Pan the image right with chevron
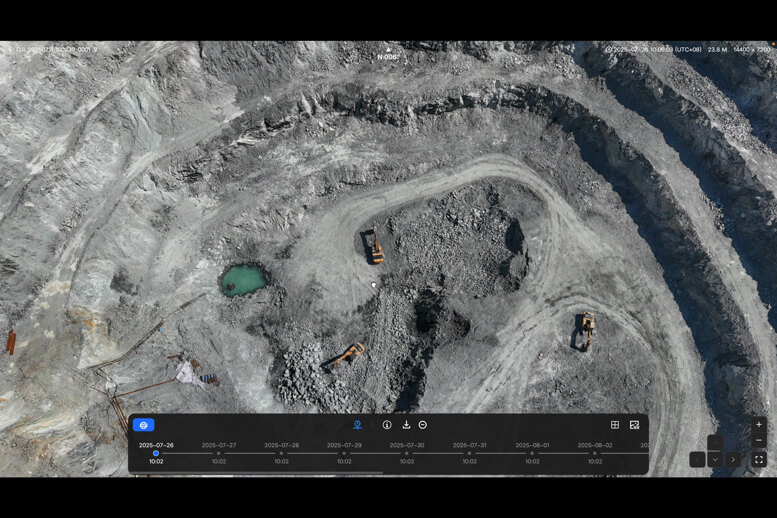Screen dimensions: 777x518 click(x=733, y=460)
